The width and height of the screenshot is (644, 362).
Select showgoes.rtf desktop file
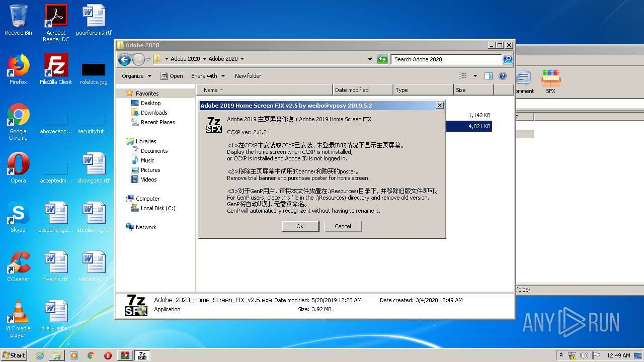(x=94, y=168)
